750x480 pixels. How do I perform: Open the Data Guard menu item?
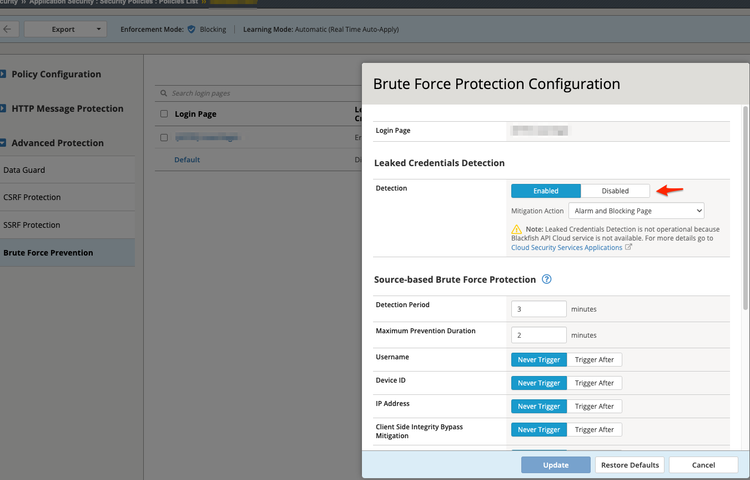click(24, 170)
